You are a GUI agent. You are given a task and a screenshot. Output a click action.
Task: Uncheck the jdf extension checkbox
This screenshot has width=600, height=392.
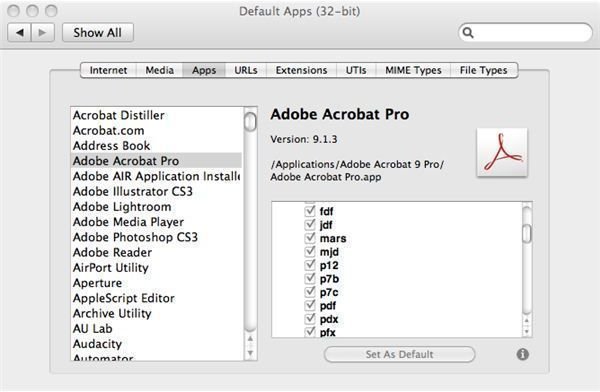tap(310, 224)
